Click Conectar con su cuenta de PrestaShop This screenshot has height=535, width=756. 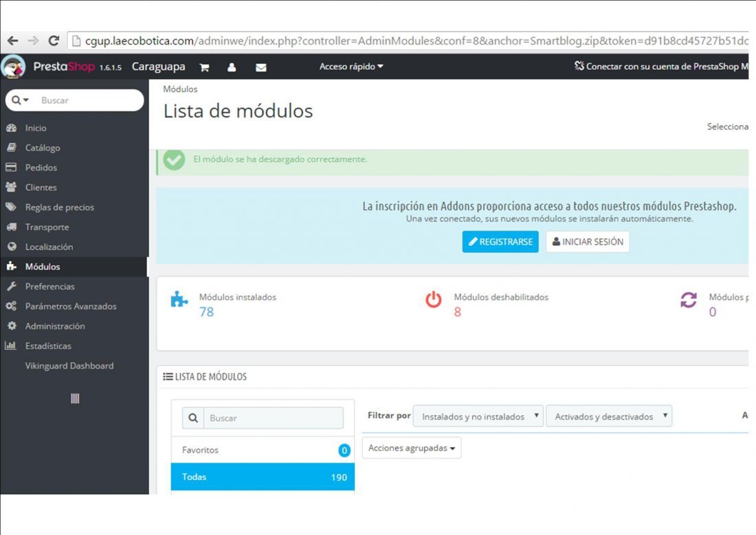(x=661, y=67)
